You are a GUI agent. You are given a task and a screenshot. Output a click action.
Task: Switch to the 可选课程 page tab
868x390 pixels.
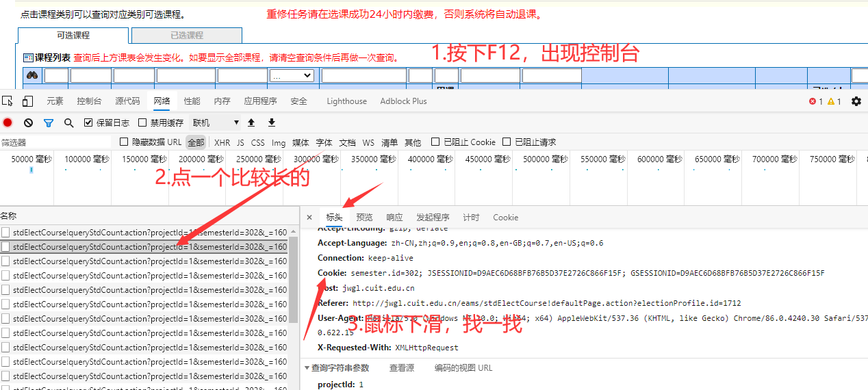pyautogui.click(x=73, y=36)
